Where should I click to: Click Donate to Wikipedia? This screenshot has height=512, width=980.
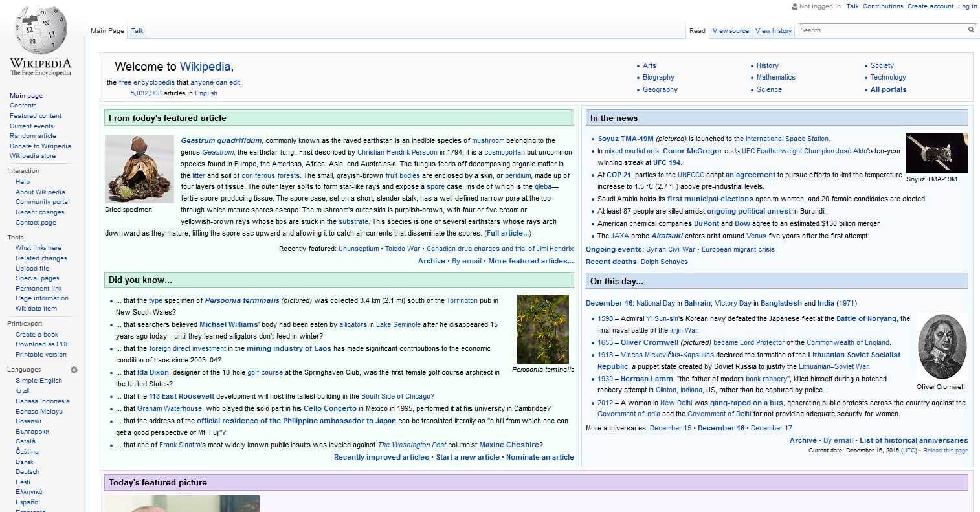click(x=40, y=146)
